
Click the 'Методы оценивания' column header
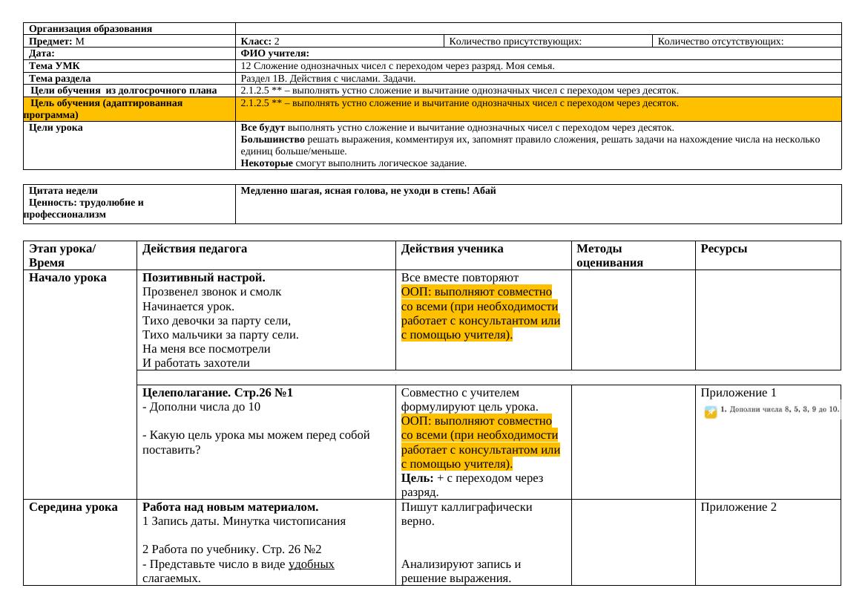click(609, 255)
